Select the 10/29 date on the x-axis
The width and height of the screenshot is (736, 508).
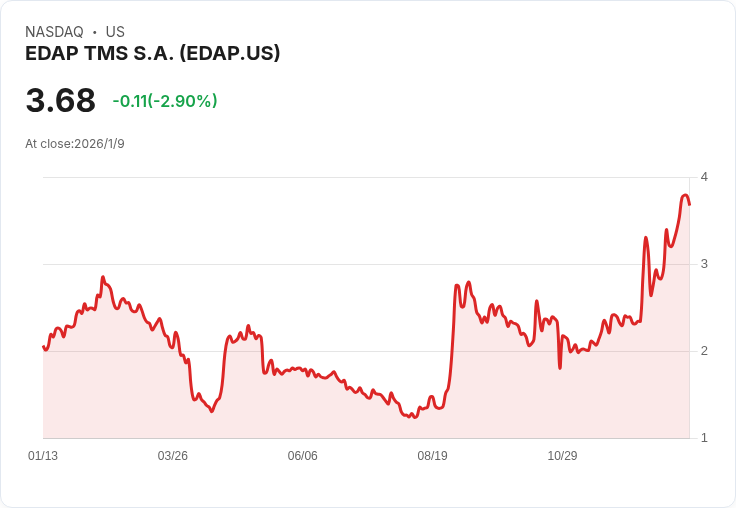click(563, 456)
